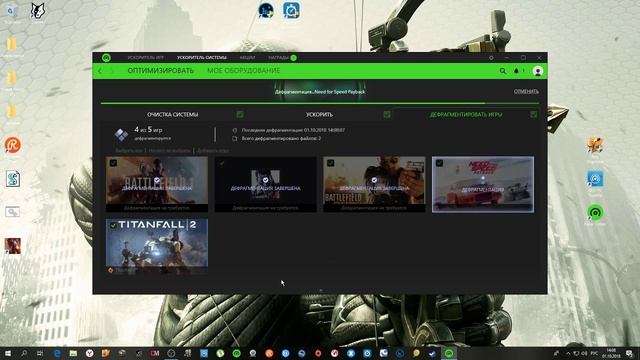This screenshot has width=640, height=360.
Task: Open search with the magnifier icon
Action: click(x=503, y=71)
